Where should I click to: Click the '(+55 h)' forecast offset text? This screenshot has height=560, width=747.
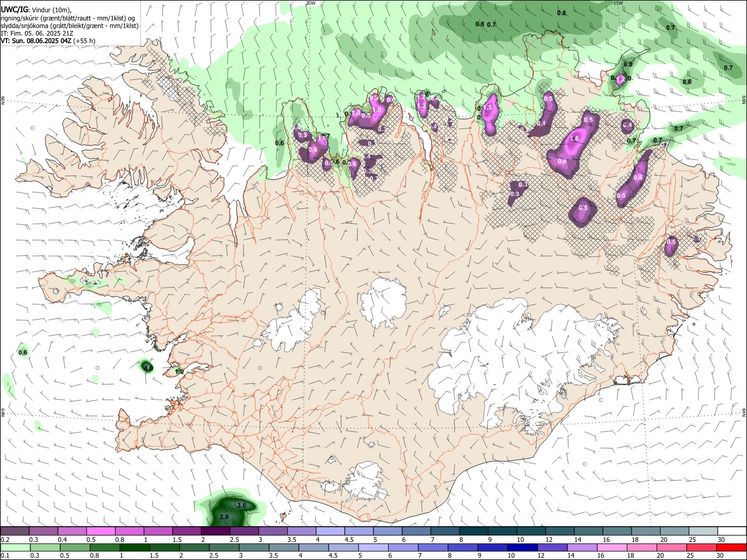click(x=85, y=41)
